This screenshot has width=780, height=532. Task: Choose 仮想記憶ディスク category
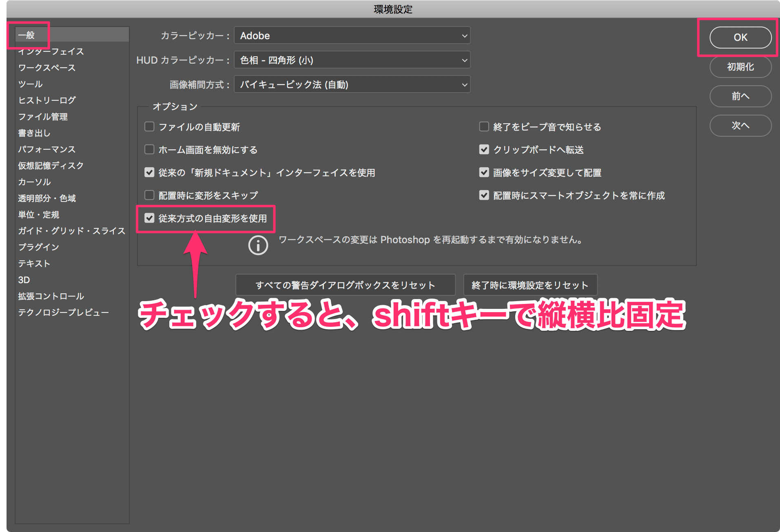pyautogui.click(x=72, y=166)
